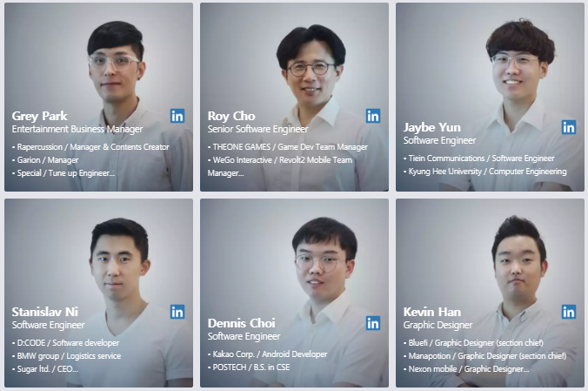Click Dennis Choi's LinkedIn icon
Image resolution: width=588 pixels, height=391 pixels.
point(373,323)
